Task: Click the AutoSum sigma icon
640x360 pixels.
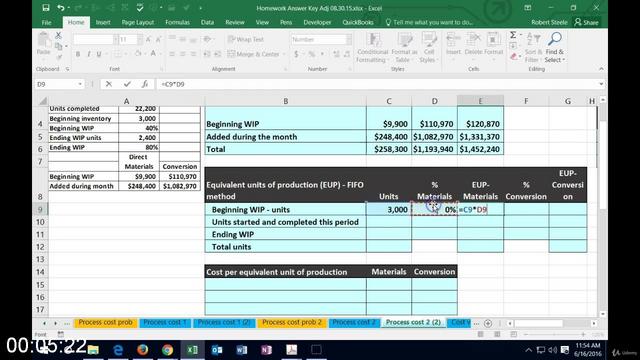Action: pos(513,35)
